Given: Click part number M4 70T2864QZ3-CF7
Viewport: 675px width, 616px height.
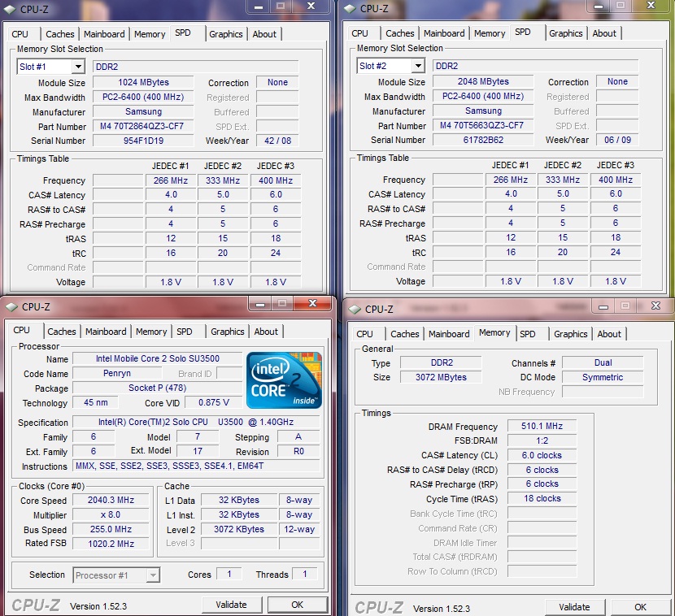Looking at the screenshot, I should (x=143, y=126).
